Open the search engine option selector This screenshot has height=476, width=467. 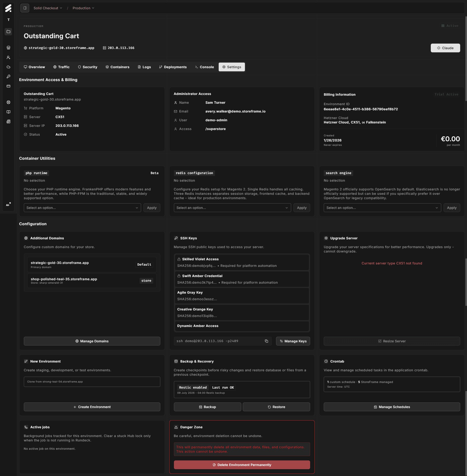tap(382, 208)
